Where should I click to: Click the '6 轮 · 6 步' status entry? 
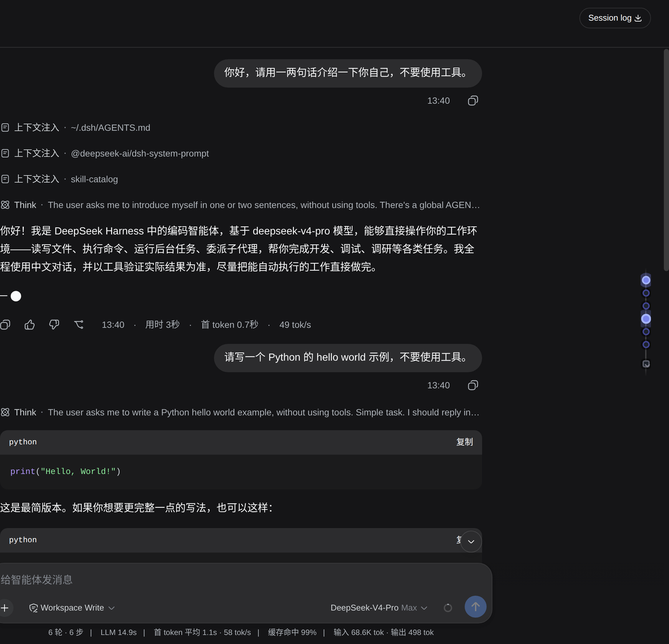pyautogui.click(x=66, y=632)
